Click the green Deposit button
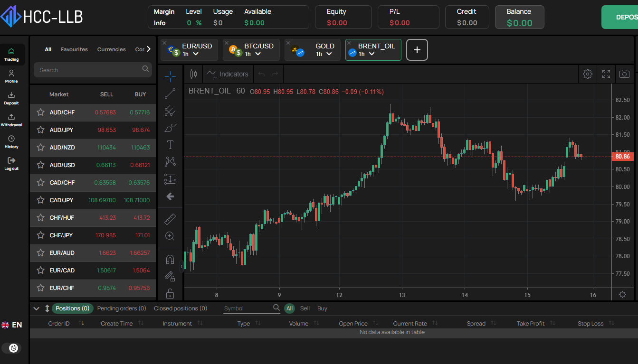This screenshot has width=638, height=364. 619,17
